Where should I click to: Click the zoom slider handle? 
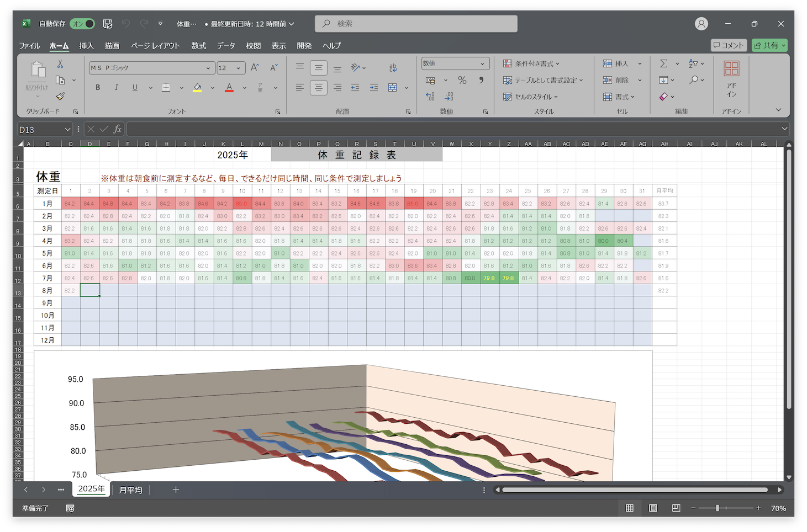718,508
